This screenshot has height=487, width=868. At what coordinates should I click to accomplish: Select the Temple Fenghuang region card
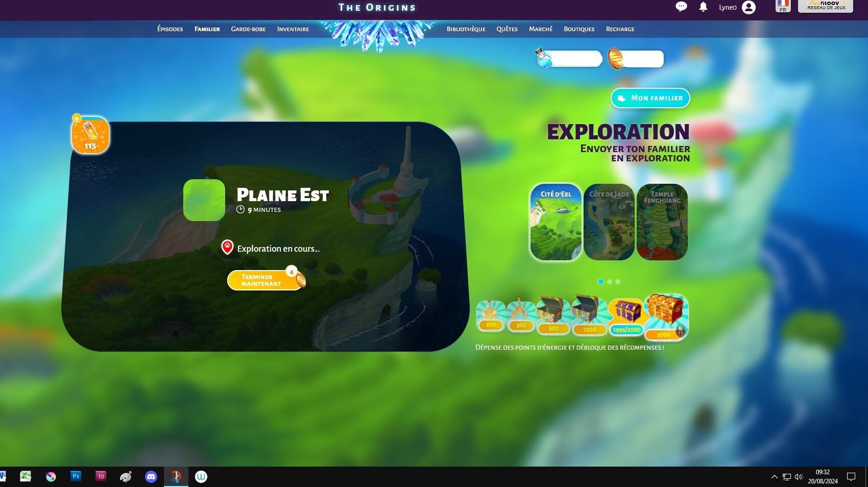pyautogui.click(x=662, y=222)
